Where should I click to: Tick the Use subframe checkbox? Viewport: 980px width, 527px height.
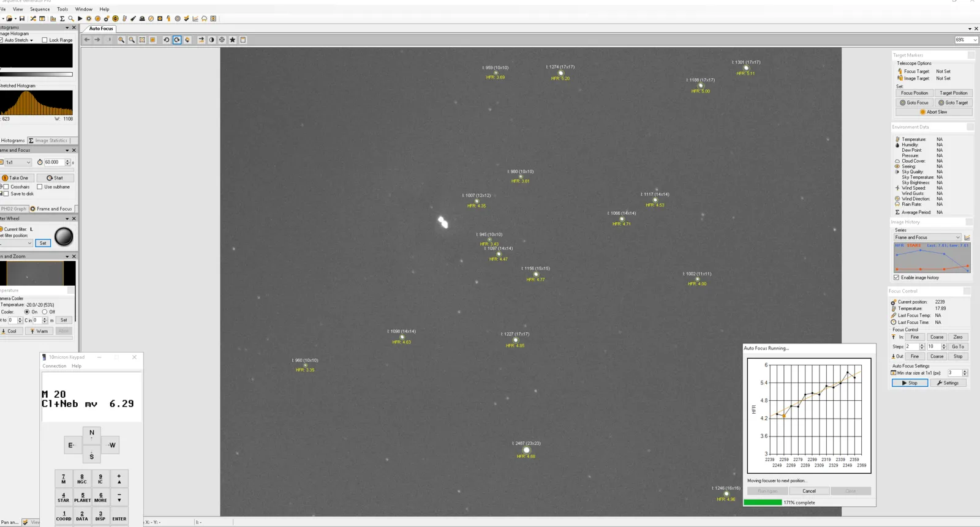tap(40, 187)
